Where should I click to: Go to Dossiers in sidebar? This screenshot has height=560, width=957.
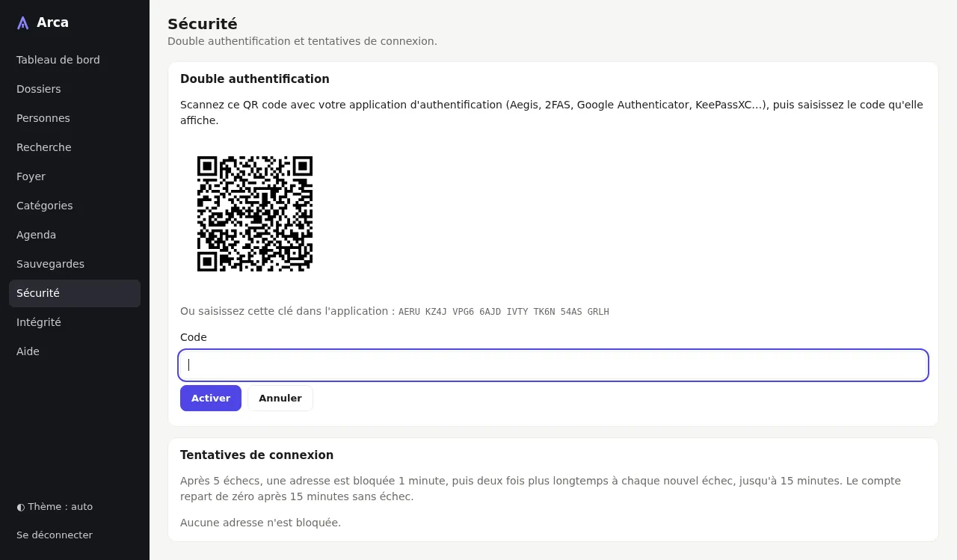click(x=75, y=89)
